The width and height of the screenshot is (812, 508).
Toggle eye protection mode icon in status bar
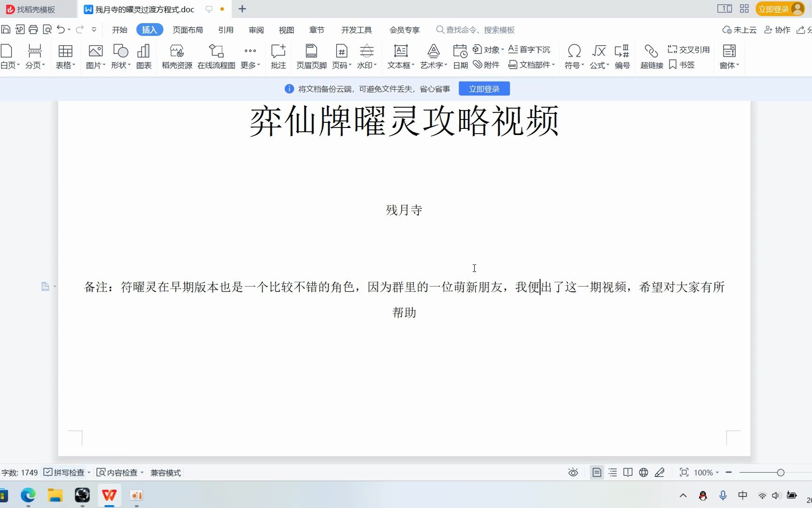[x=573, y=473]
